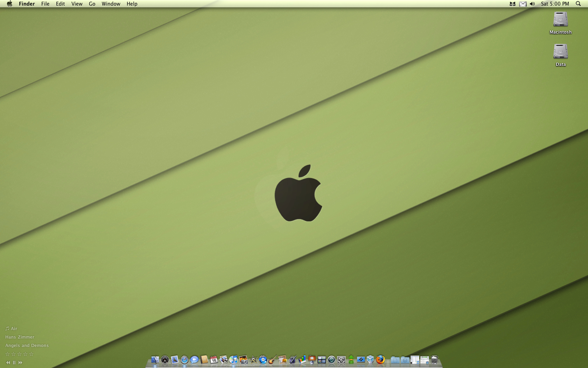Image resolution: width=588 pixels, height=368 pixels.
Task: Open the Window menu
Action: click(111, 4)
